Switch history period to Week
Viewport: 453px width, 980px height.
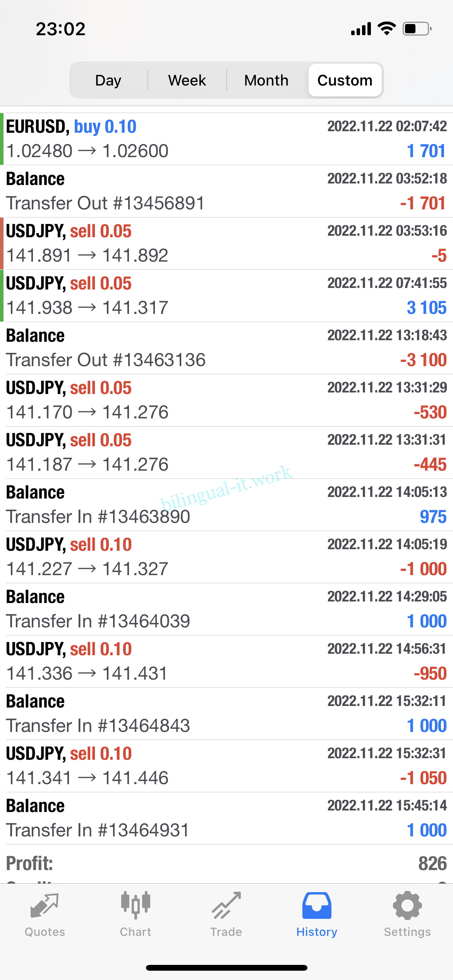pyautogui.click(x=187, y=81)
